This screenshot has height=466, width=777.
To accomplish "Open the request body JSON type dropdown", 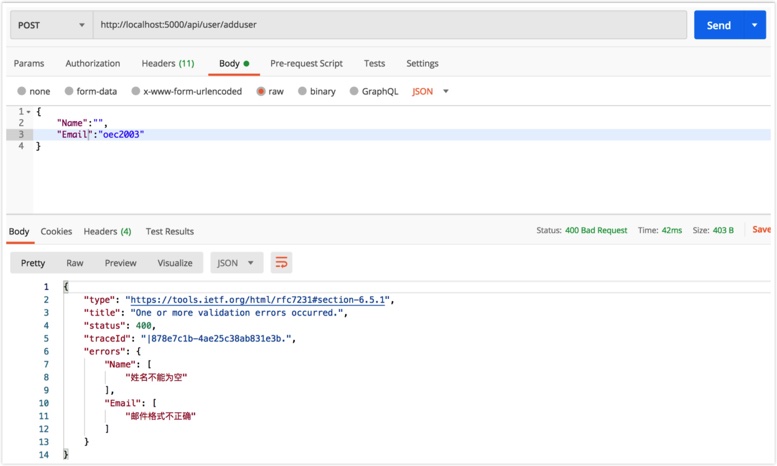I will coord(430,91).
